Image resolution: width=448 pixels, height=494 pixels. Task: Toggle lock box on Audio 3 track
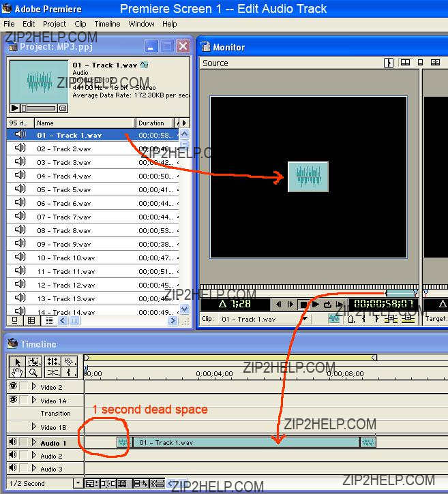pos(24,468)
